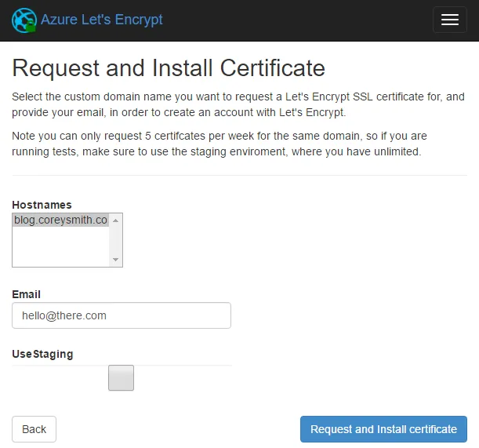
Task: Click Request and Install certificate button
Action: (x=383, y=429)
